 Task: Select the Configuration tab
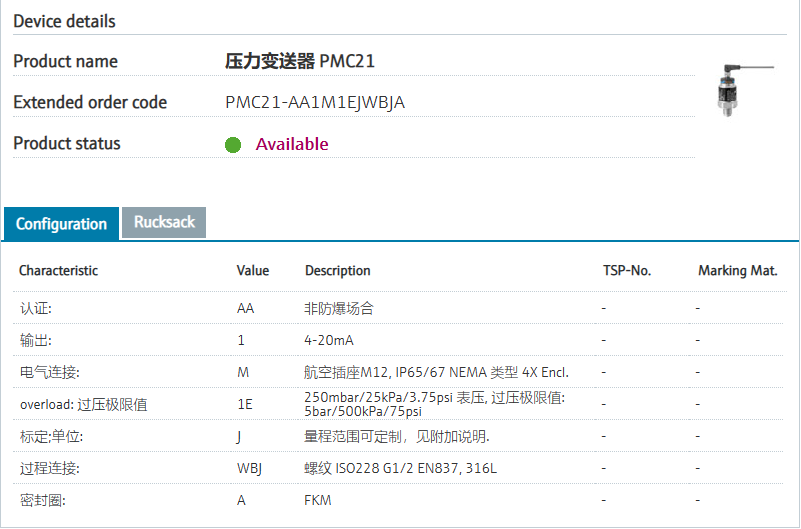[61, 224]
